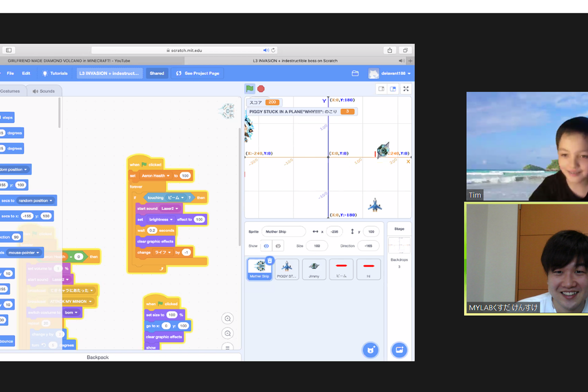Open My Stuff folder icon

(x=355, y=73)
